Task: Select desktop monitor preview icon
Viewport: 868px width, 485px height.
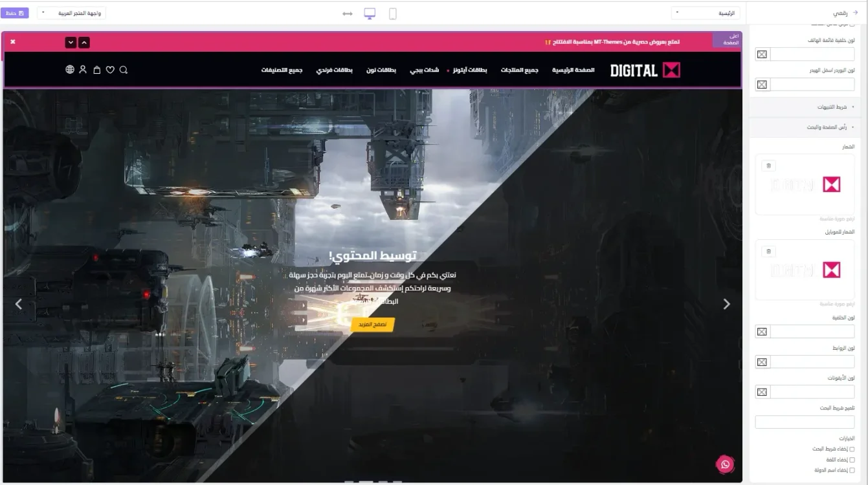Action: click(370, 14)
